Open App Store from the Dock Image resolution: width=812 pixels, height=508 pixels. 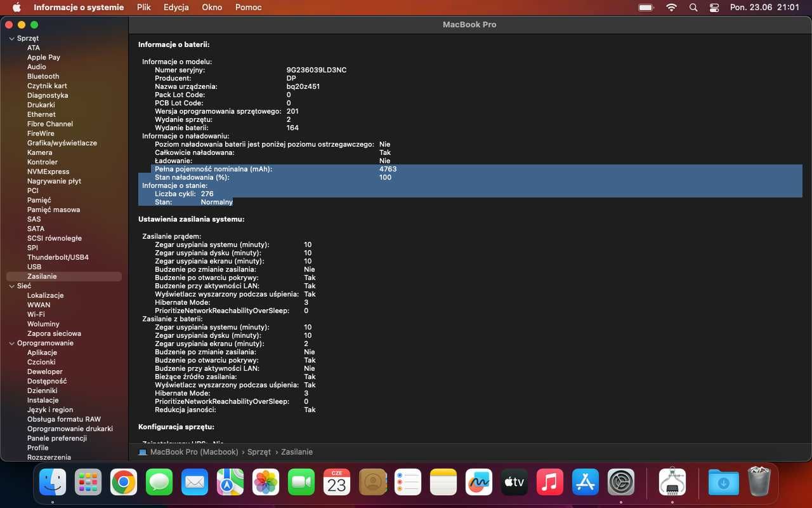click(x=586, y=483)
